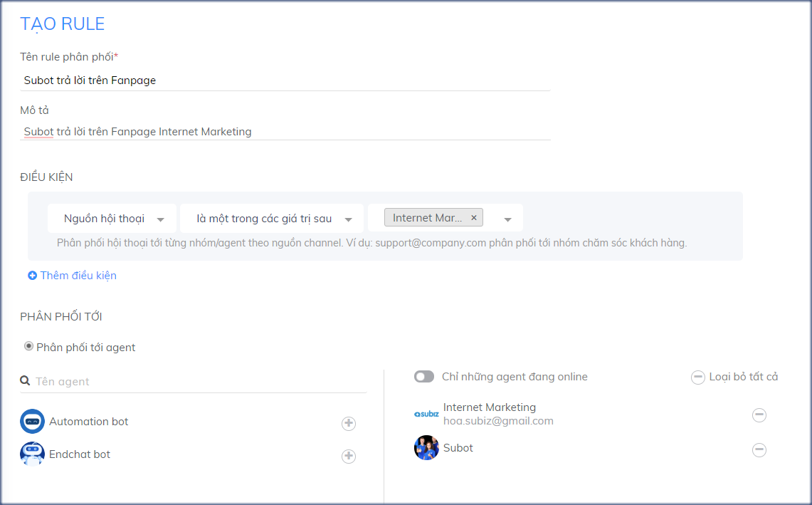Click the Subot avatar in selected list
812x505 pixels.
pyautogui.click(x=426, y=448)
